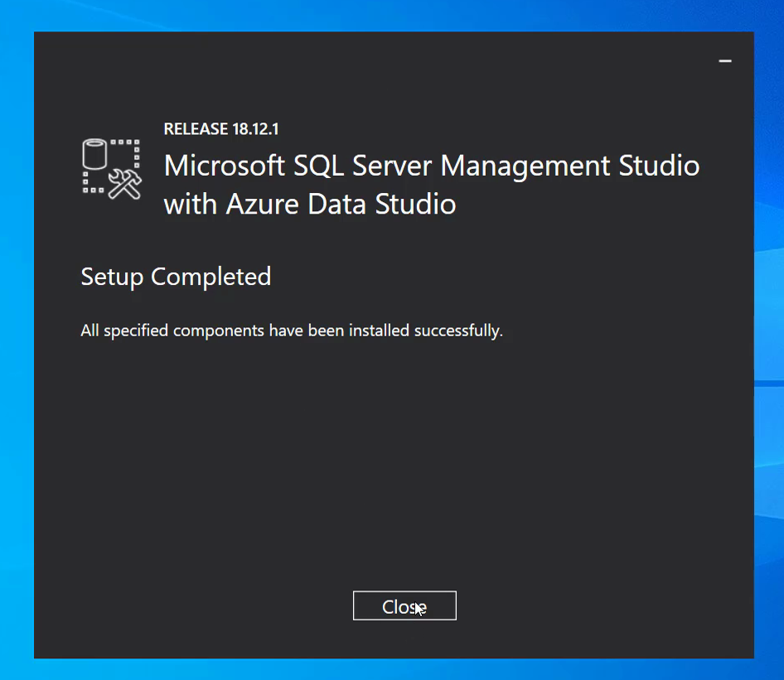Screen dimensions: 784x680
Task: Click the word 'components' in the message
Action: click(x=218, y=331)
